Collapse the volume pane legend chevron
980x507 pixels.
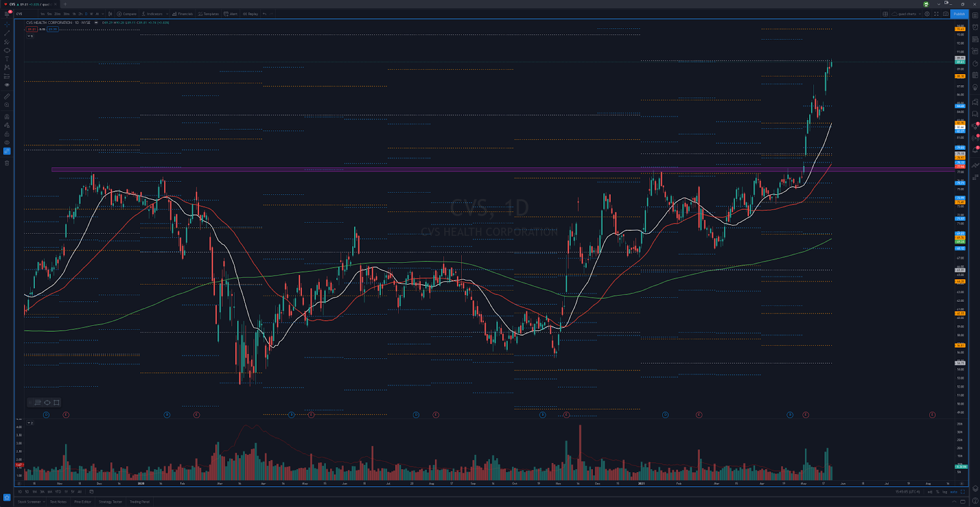29,423
